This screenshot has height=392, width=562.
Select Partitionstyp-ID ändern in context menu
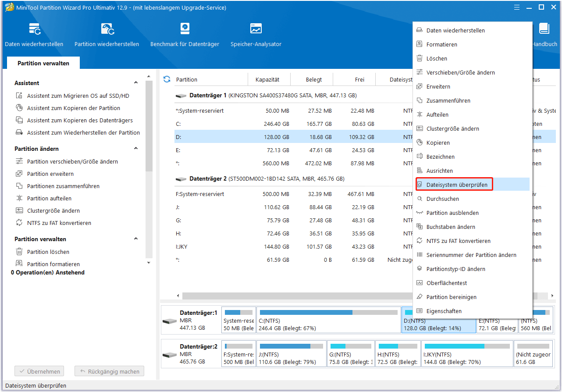pyautogui.click(x=473, y=269)
